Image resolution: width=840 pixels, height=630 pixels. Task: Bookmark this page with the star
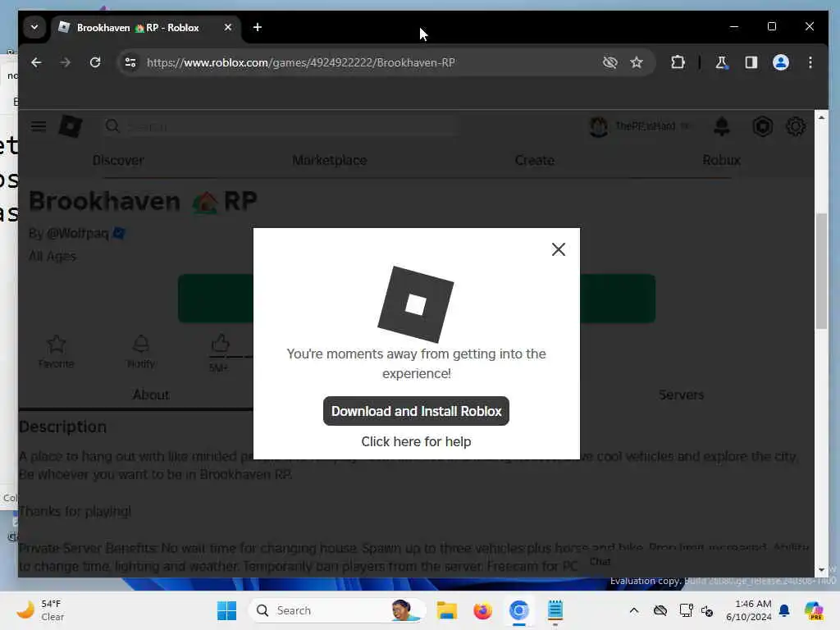coord(637,62)
